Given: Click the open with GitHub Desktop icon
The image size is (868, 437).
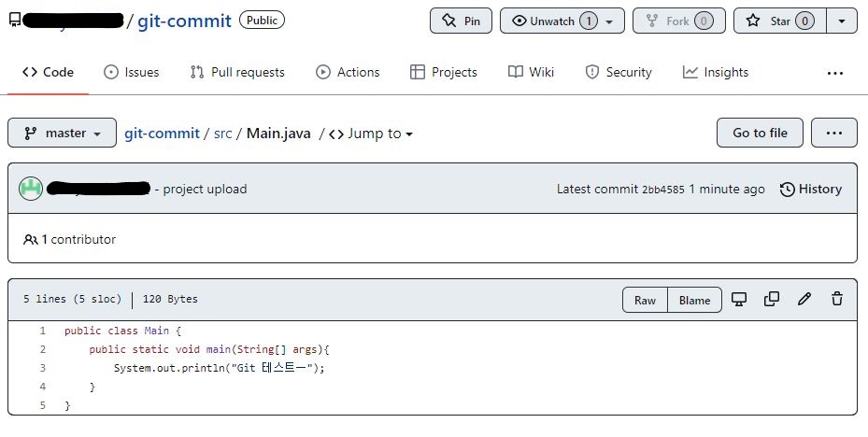Looking at the screenshot, I should (x=739, y=299).
